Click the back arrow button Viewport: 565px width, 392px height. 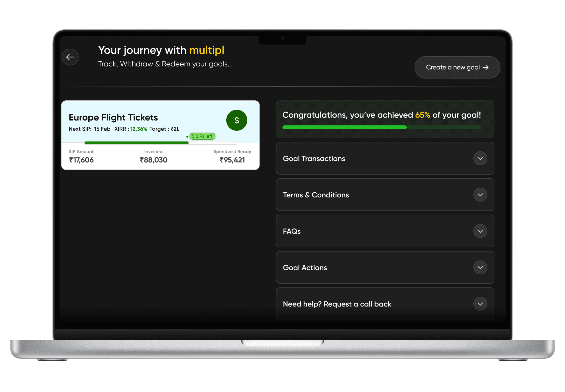(70, 57)
